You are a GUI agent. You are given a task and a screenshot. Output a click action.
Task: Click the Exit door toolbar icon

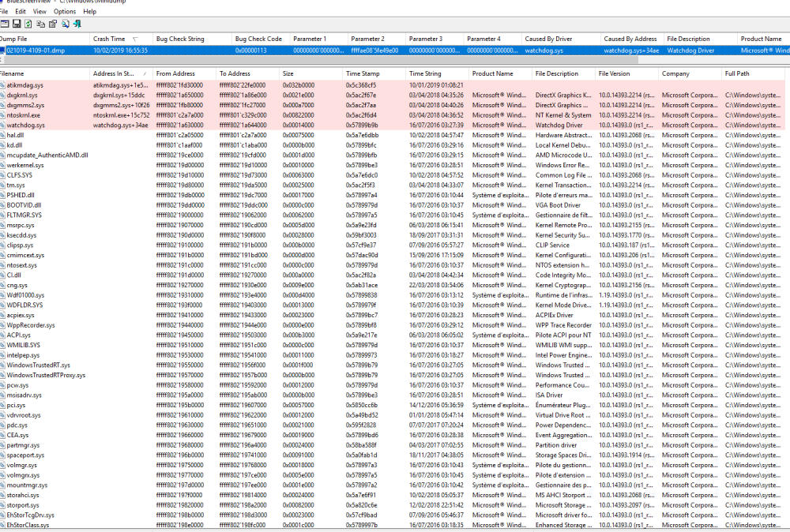tap(77, 24)
